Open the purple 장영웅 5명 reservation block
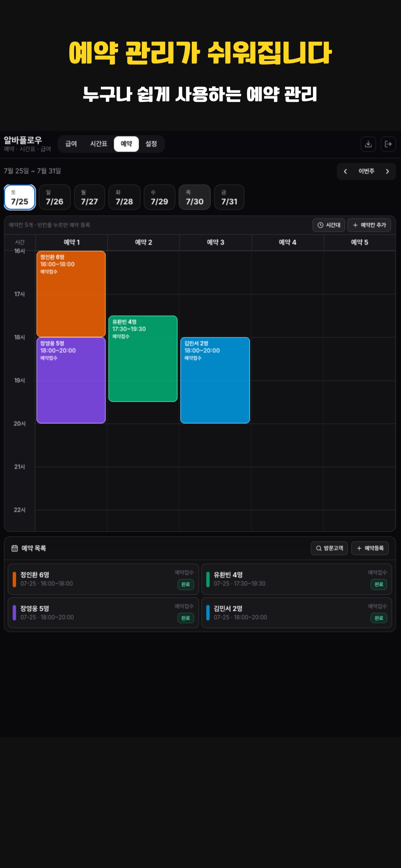Image resolution: width=401 pixels, height=868 pixels. click(71, 380)
